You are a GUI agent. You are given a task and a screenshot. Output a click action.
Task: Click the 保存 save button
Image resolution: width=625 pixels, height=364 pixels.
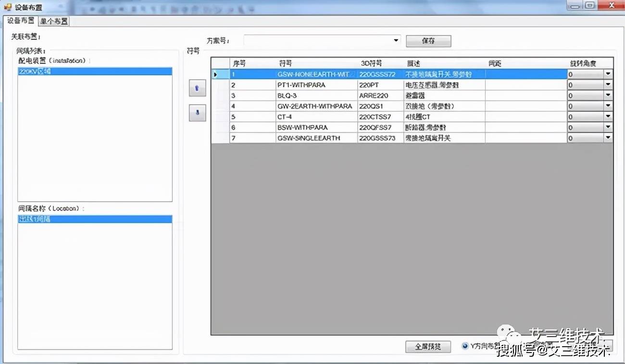coord(428,41)
